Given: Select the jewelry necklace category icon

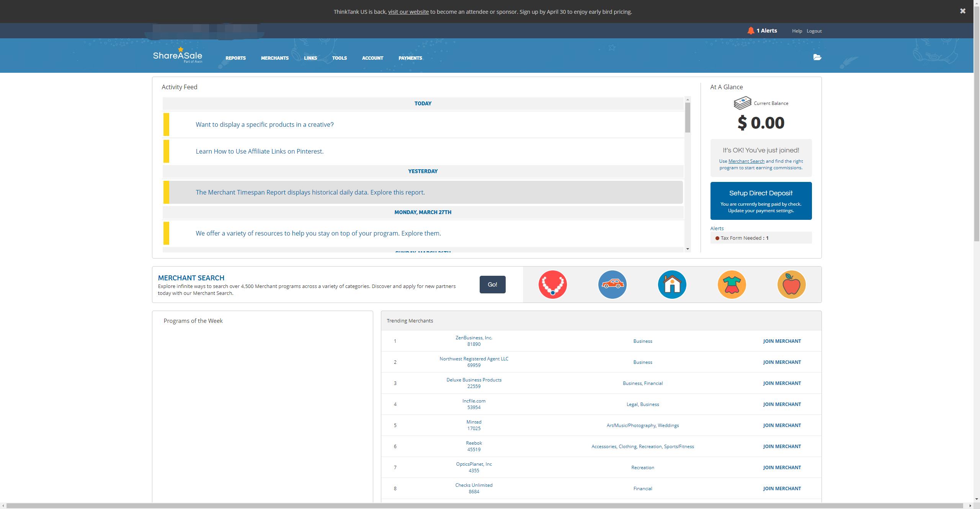Looking at the screenshot, I should point(553,285).
